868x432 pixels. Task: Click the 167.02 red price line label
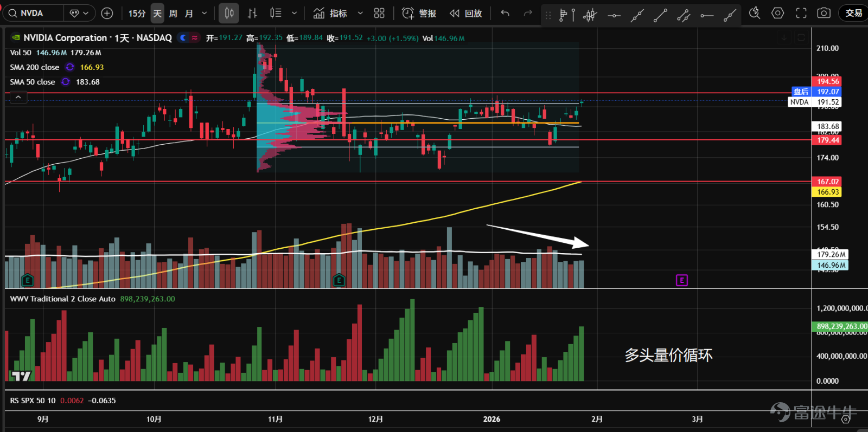(x=828, y=182)
